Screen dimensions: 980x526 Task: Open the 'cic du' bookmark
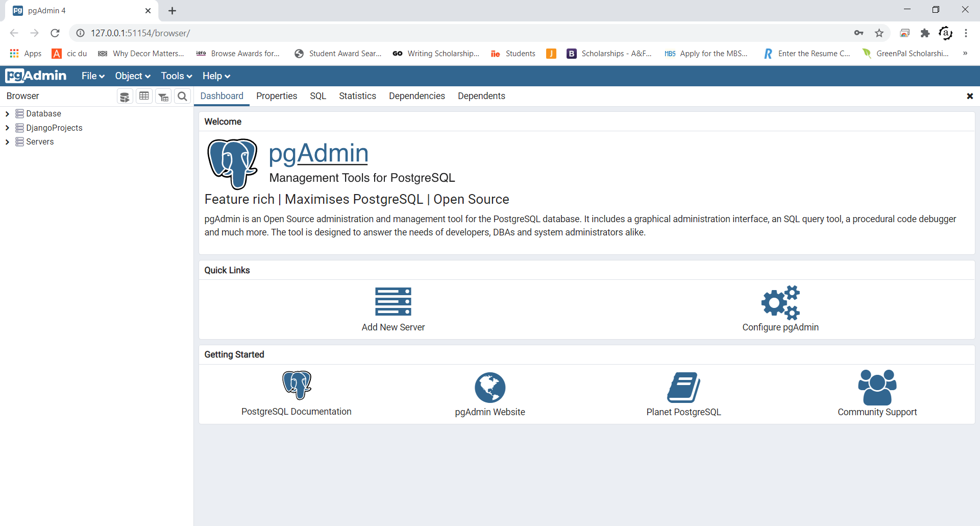[x=69, y=54]
